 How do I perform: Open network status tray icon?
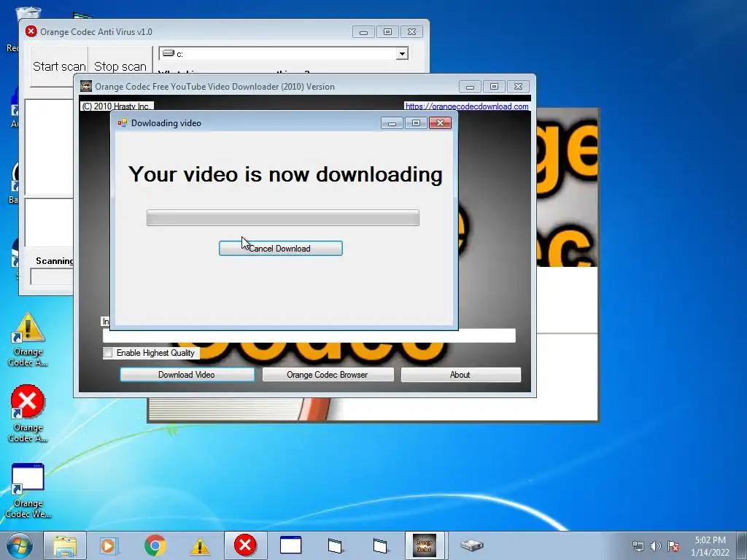click(638, 546)
